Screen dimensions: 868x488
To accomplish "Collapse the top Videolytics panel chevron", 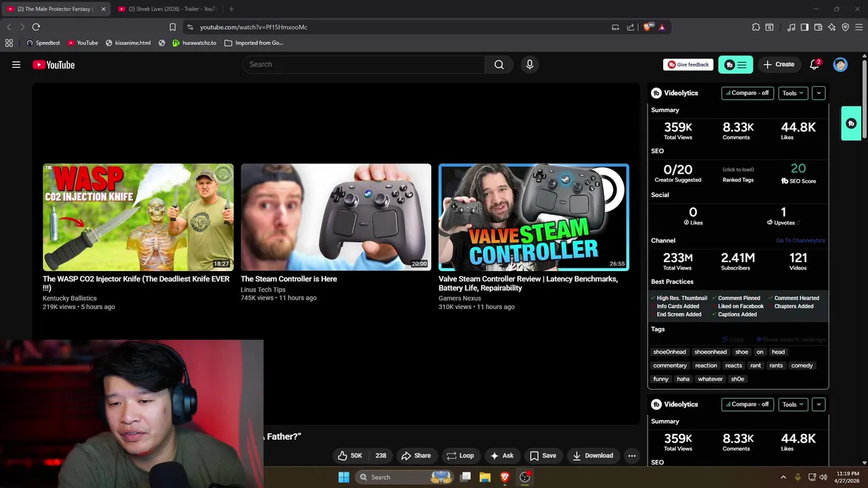I will pyautogui.click(x=818, y=93).
